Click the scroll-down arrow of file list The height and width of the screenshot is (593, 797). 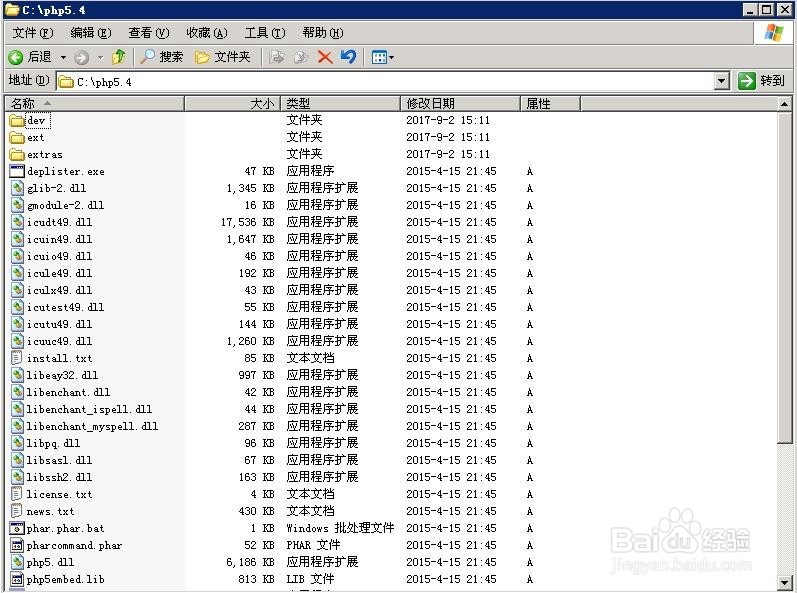pos(784,583)
